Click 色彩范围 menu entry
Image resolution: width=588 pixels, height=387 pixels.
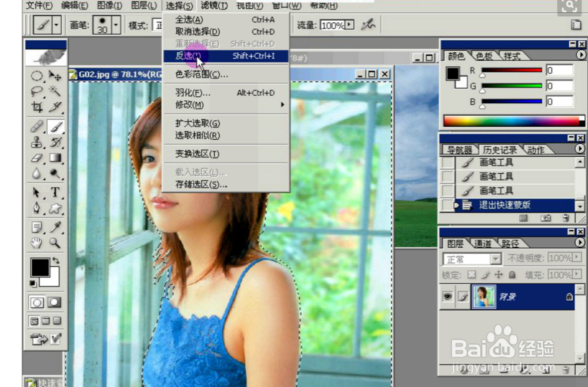(x=226, y=75)
